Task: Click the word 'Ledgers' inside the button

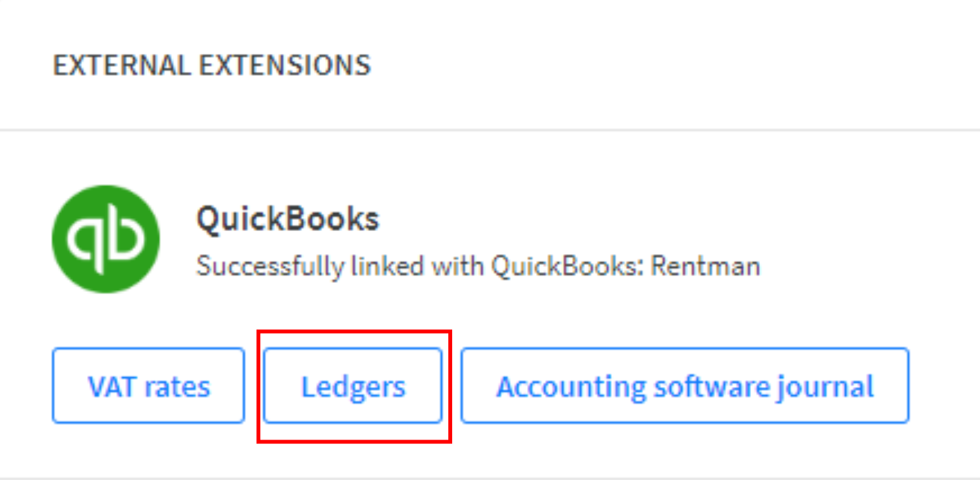Action: (353, 387)
